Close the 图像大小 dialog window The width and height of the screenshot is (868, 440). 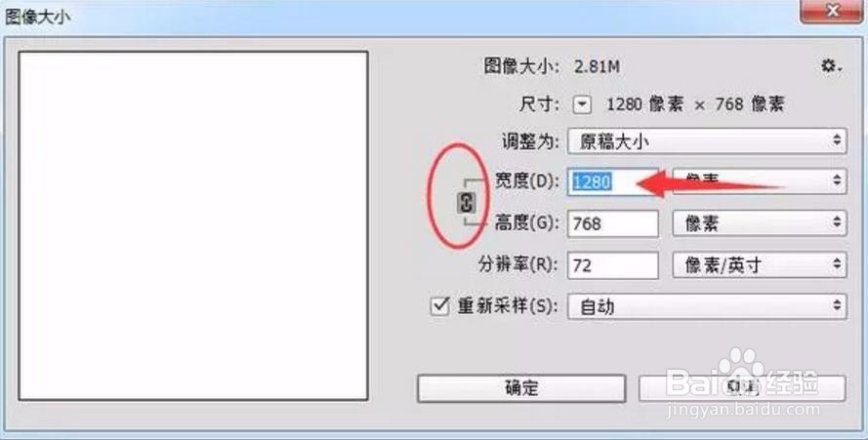(832, 11)
